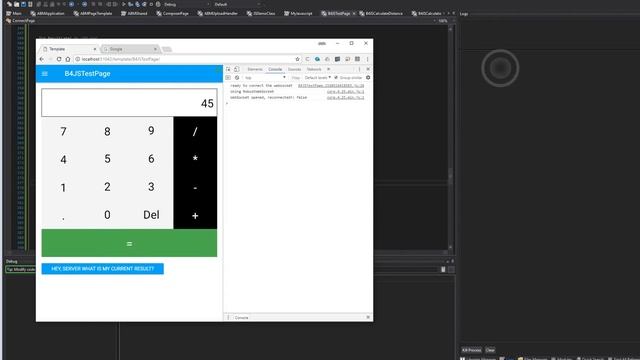Open the ABMShared module tab in IDE
The width and height of the screenshot is (640, 360).
134,13
